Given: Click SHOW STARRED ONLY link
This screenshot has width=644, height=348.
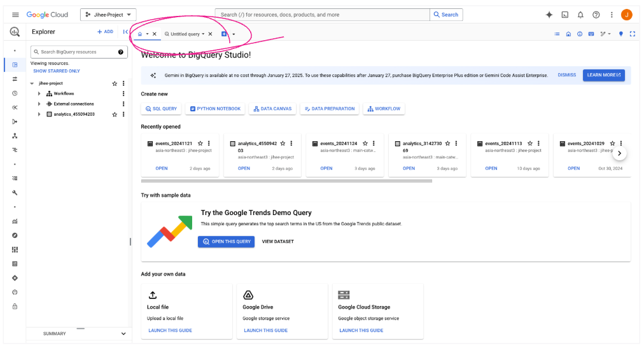Looking at the screenshot, I should pos(57,71).
